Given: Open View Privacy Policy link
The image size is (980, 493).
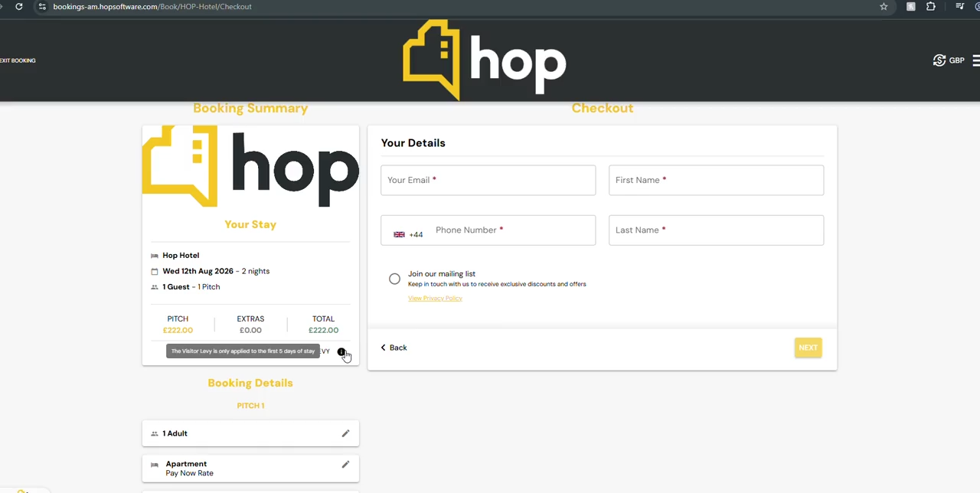Looking at the screenshot, I should (x=435, y=298).
